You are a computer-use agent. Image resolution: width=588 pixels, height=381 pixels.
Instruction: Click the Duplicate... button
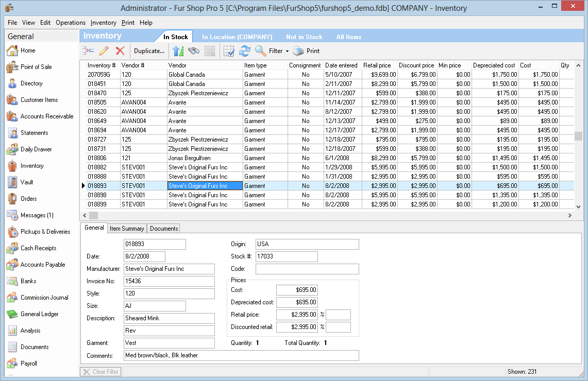[149, 51]
